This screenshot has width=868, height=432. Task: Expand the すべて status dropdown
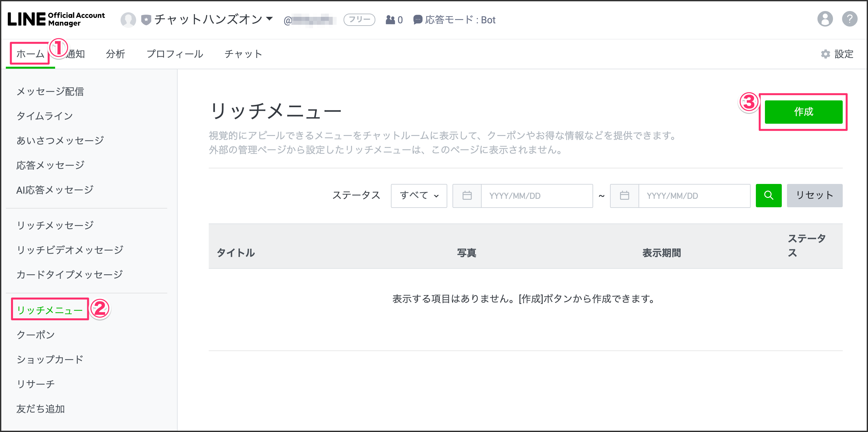pyautogui.click(x=418, y=196)
